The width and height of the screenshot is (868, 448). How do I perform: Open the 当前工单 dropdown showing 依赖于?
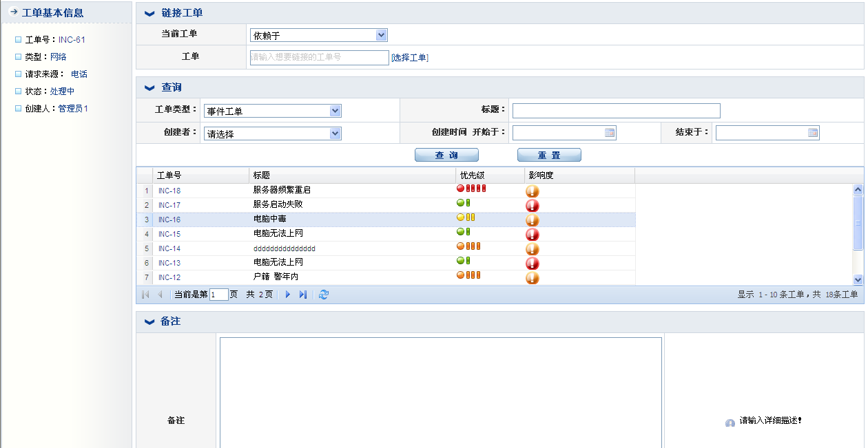tap(382, 35)
